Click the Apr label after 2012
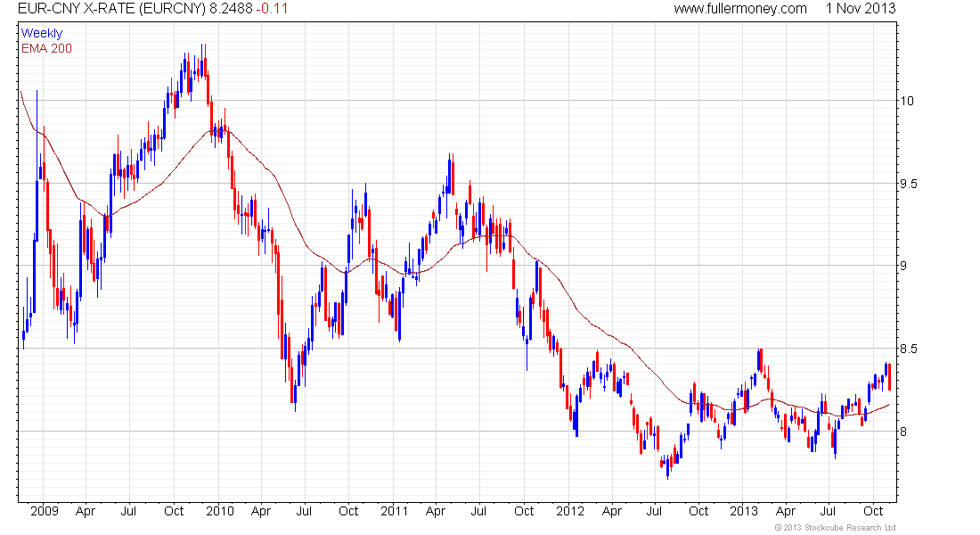 coord(612,512)
